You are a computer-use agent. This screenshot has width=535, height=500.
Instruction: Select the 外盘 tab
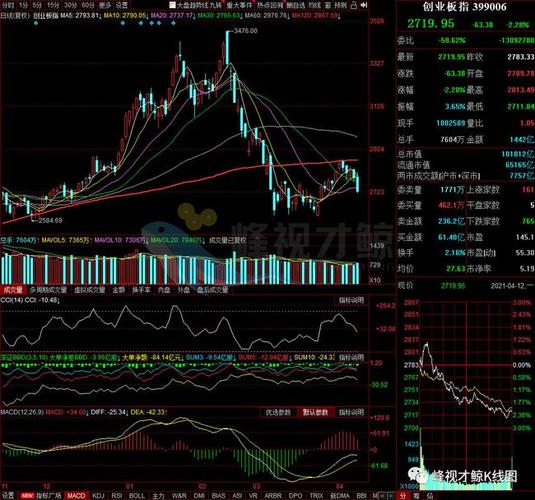point(183,290)
